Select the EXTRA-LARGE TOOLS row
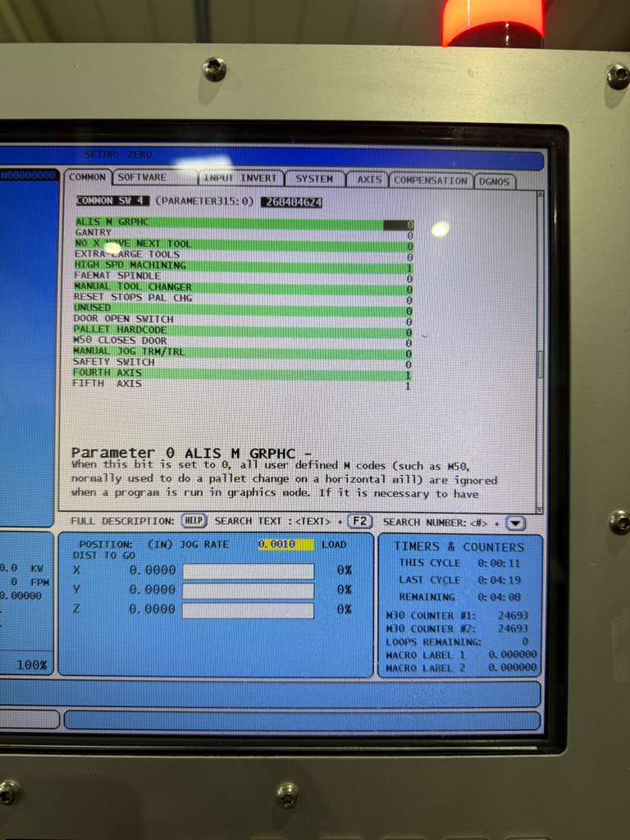The width and height of the screenshot is (630, 840). tap(244, 255)
